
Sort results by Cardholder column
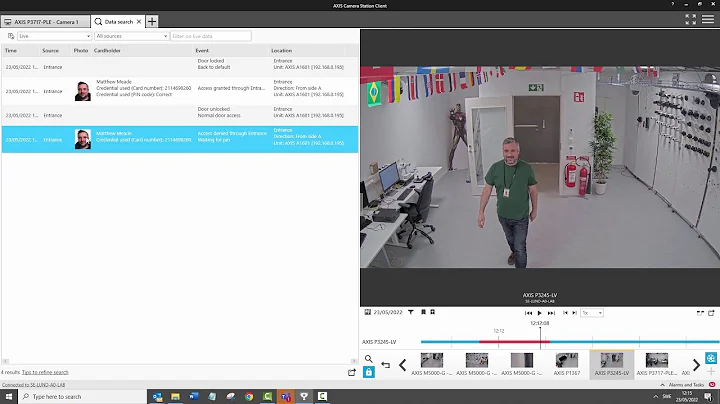pyautogui.click(x=107, y=50)
